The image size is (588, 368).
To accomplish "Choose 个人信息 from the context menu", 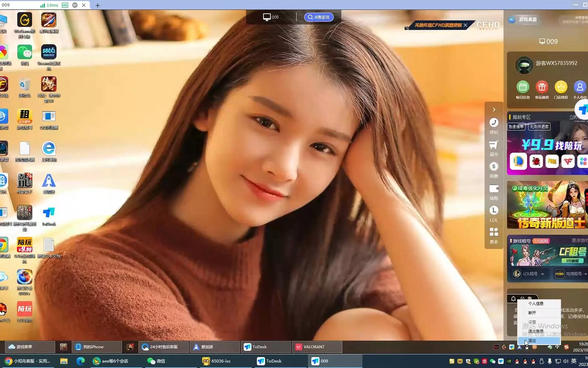I will click(536, 304).
